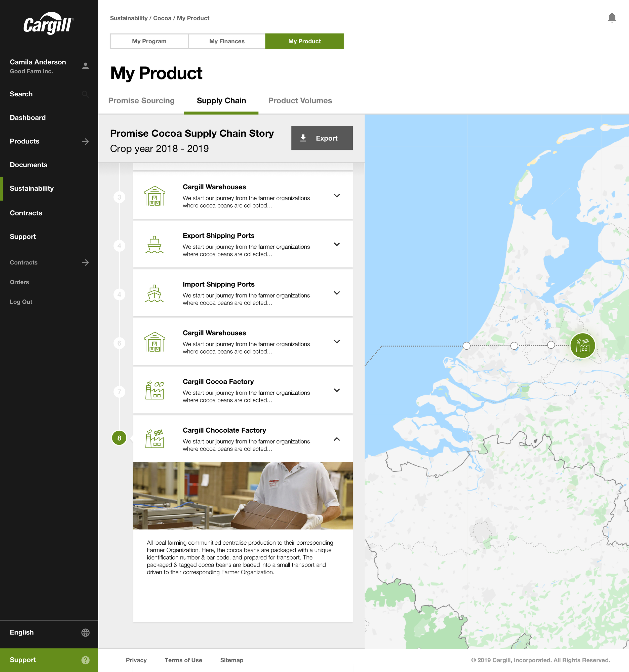
Task: Click Cocoa in the breadcrumb
Action: point(162,18)
